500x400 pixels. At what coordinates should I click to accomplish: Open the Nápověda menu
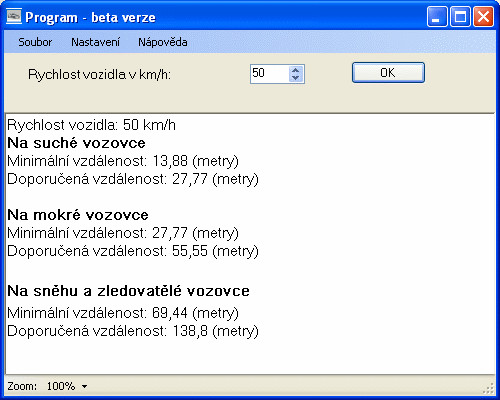[163, 42]
